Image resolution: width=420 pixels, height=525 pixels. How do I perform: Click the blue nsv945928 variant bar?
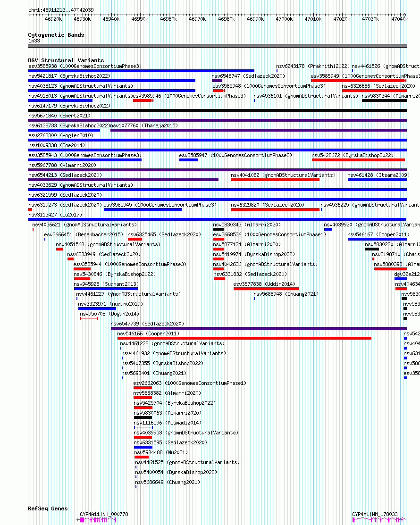click(x=106, y=289)
